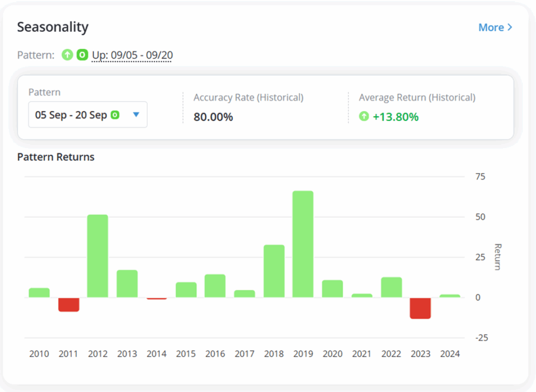Screen dimensions: 536x392
Task: Click the blue dropdown arrow in Pattern selector
Action: (x=136, y=115)
